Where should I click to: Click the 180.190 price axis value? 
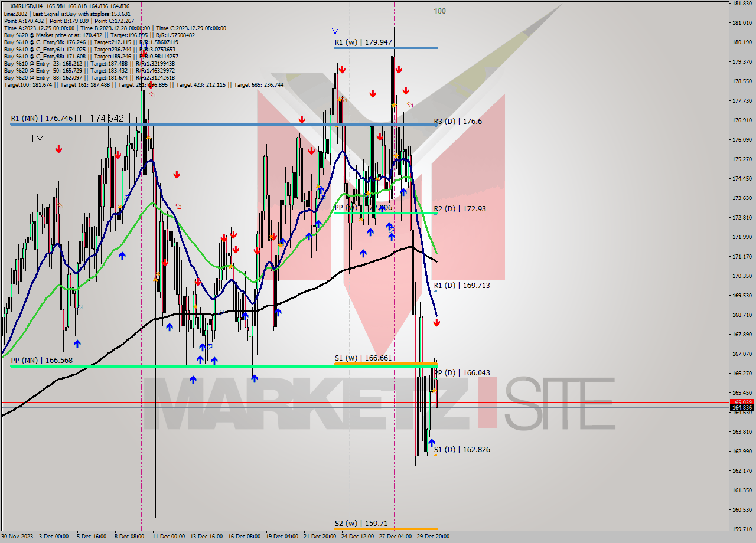pos(742,42)
